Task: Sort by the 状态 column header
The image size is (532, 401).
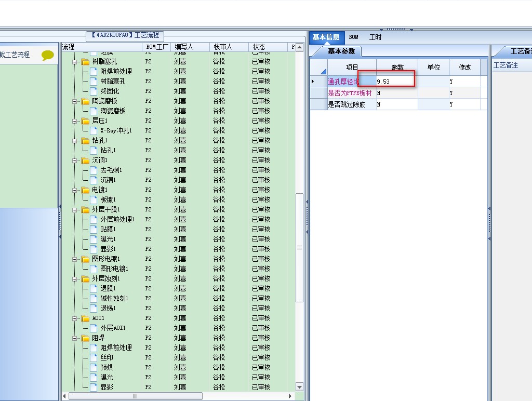Action: [268, 47]
